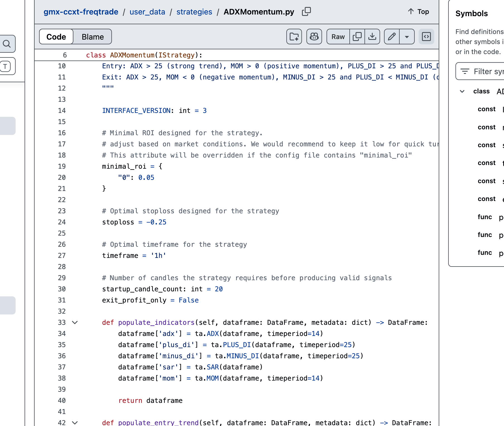
Task: Click line number 24
Action: (62, 222)
